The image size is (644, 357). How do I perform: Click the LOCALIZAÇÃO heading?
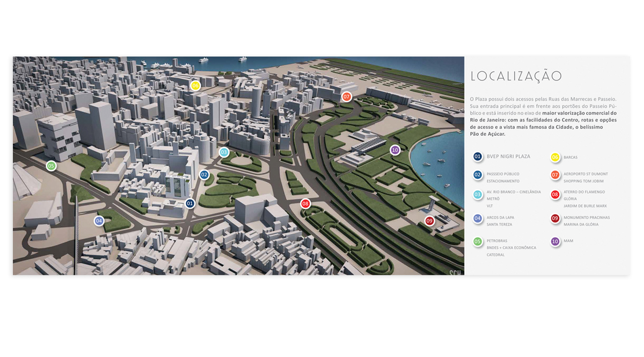point(516,76)
